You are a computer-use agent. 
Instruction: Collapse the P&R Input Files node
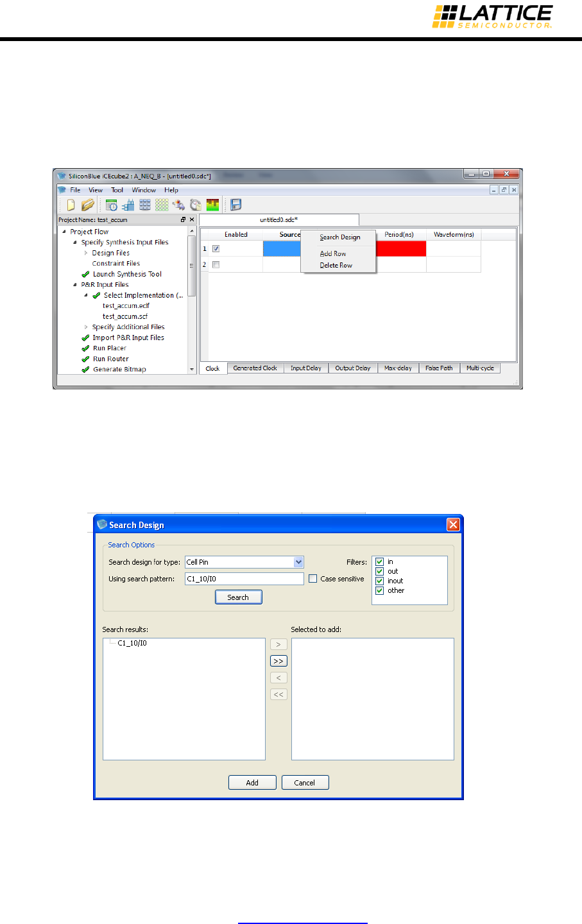pyautogui.click(x=75, y=285)
